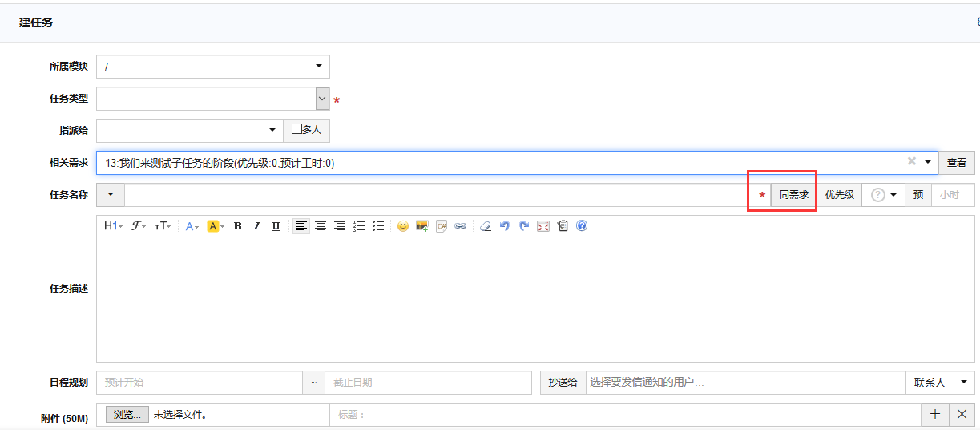Align text right in description editor

339,226
